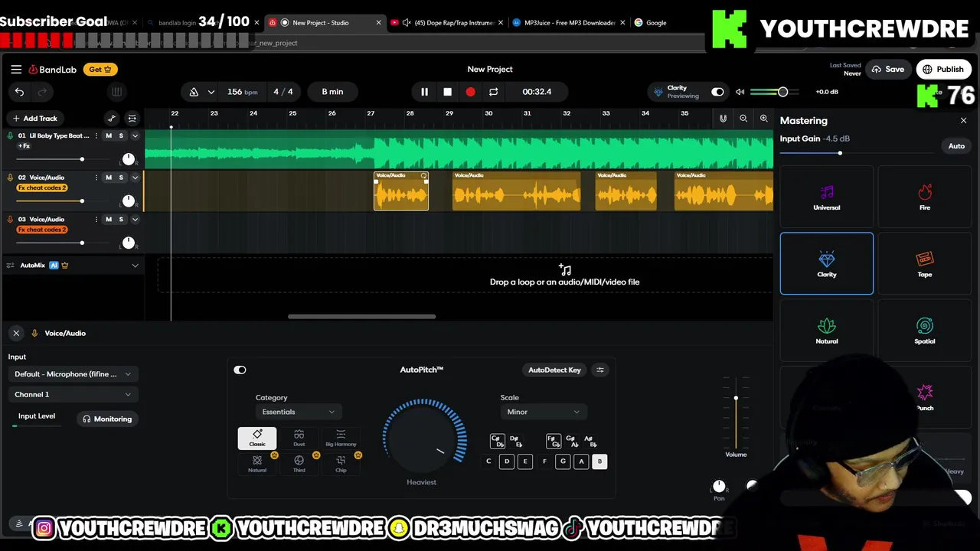Mute track 03 Voice/Audio
The width and height of the screenshot is (980, 551).
(x=108, y=220)
